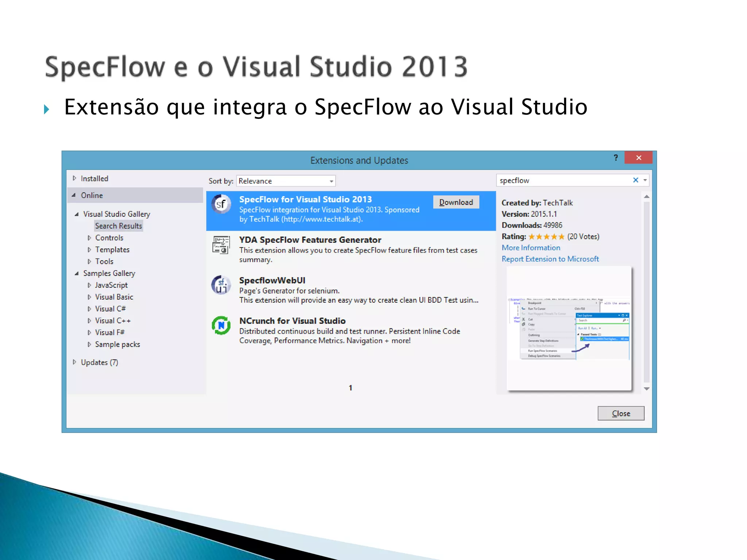Open the search box history dropdown arrow
Image resolution: width=747 pixels, height=560 pixels.
click(x=645, y=180)
